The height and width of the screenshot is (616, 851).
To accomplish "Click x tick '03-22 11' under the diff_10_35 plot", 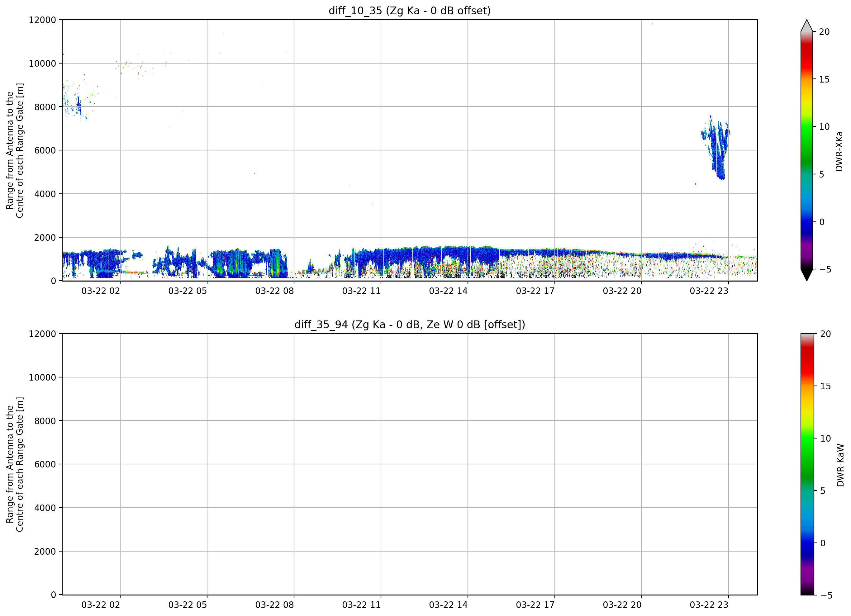I will 361,291.
